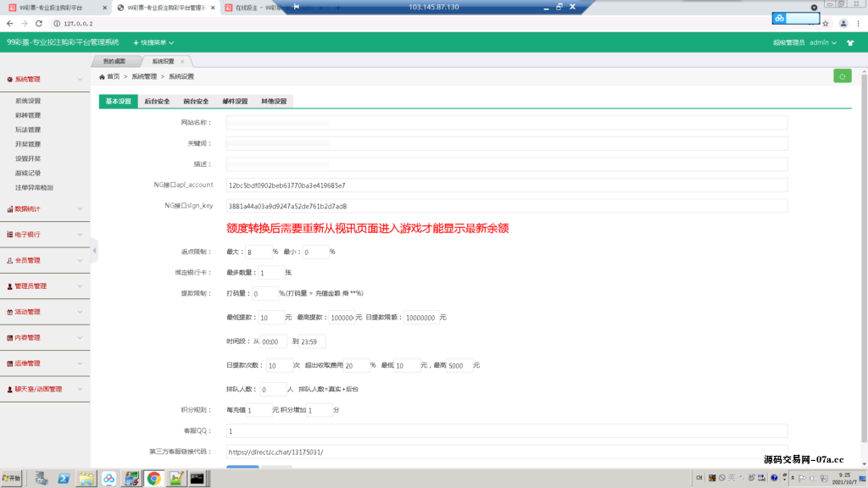Open PowerShell from the taskbar
This screenshot has width=868, height=488.
64,480
